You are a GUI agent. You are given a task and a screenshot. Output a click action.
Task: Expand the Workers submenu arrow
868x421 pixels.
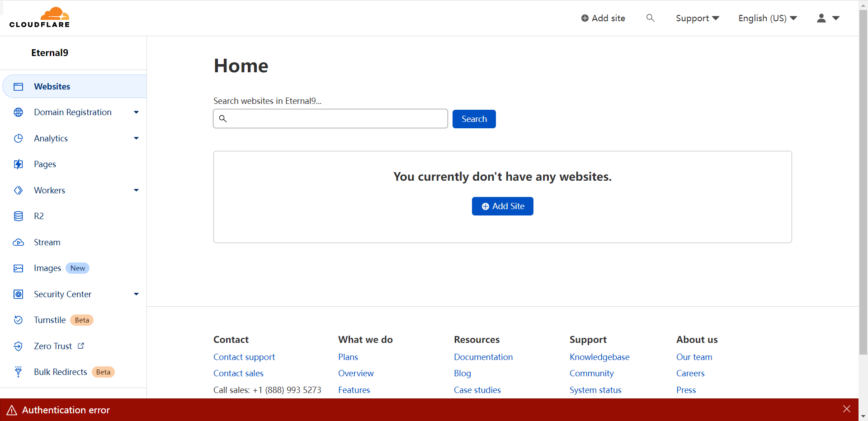click(136, 190)
